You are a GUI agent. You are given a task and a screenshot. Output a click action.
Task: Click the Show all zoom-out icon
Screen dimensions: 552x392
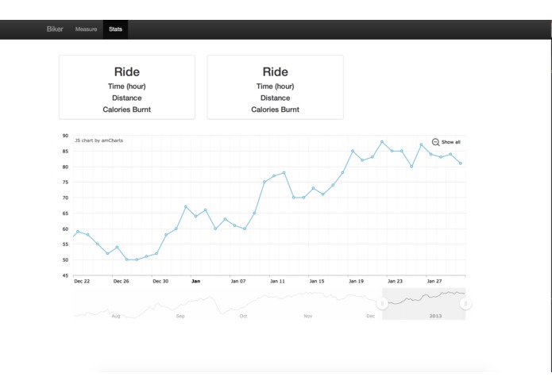click(x=435, y=142)
